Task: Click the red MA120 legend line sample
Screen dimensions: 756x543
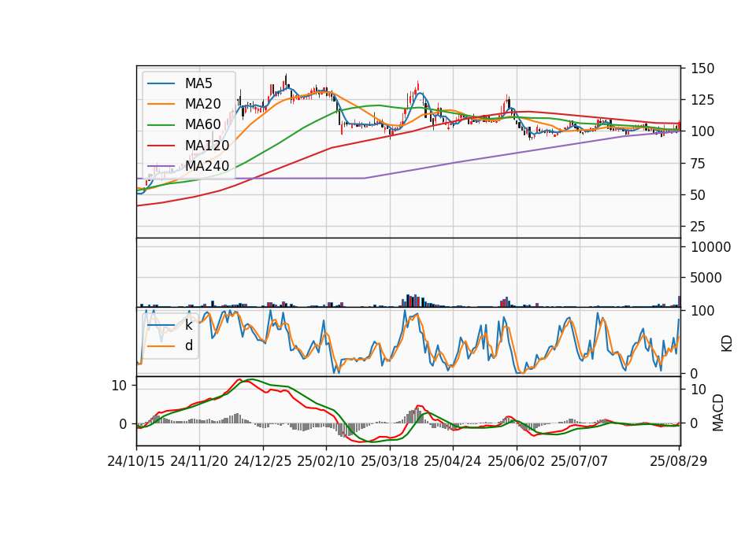Action: 161,146
